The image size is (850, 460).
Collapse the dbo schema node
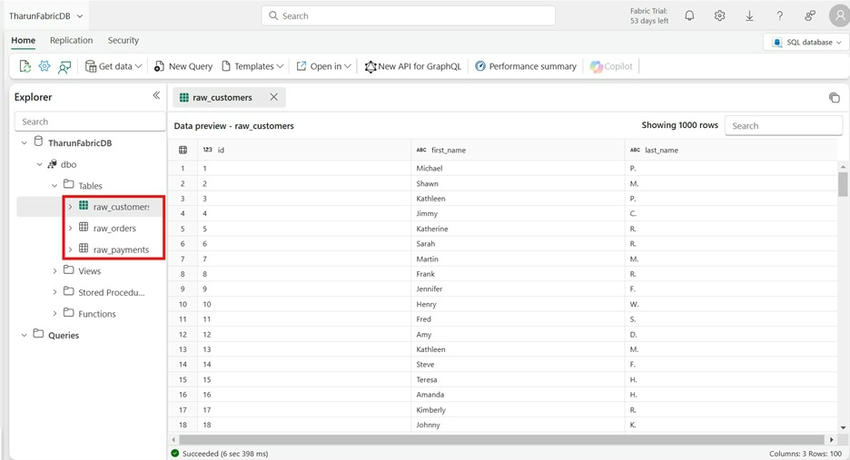(39, 164)
